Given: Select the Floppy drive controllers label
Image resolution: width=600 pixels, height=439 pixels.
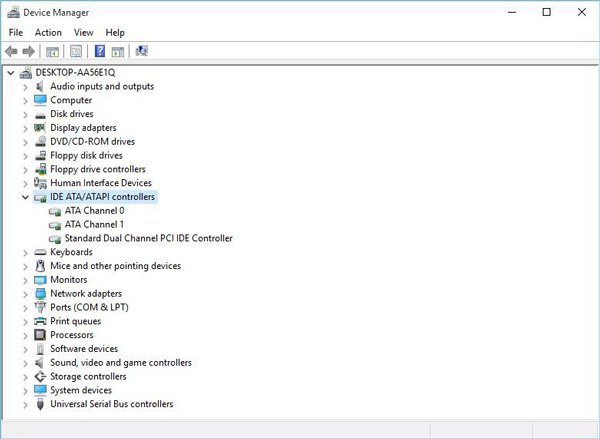Looking at the screenshot, I should (98, 169).
